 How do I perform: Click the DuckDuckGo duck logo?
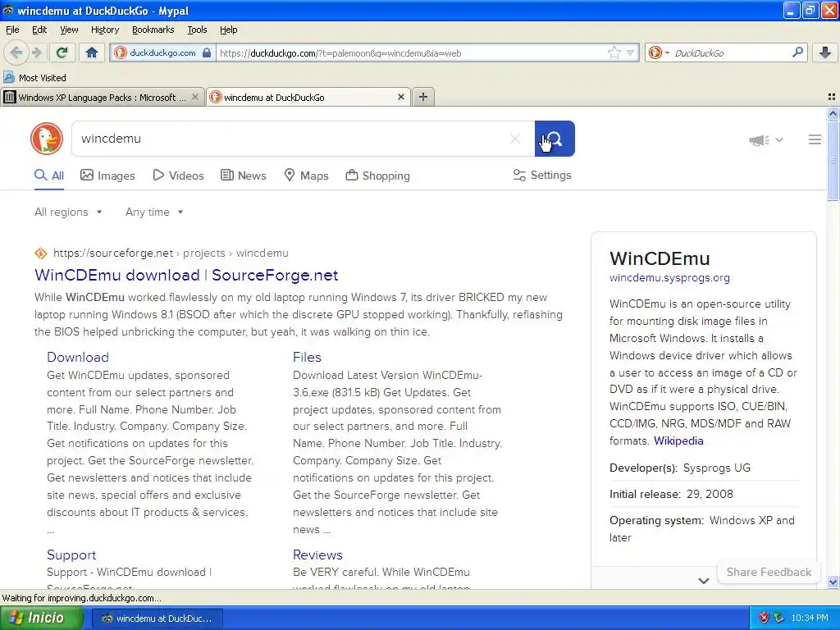(x=47, y=139)
